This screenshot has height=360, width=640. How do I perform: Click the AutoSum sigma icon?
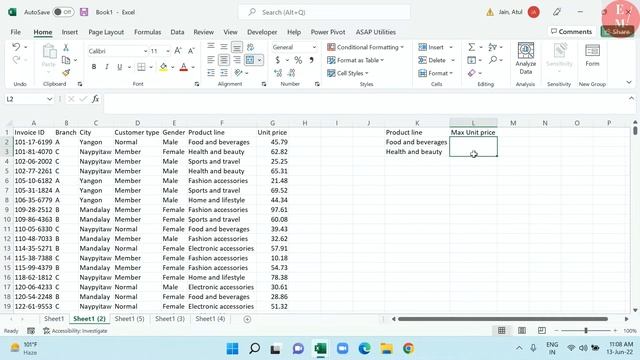pos(471,47)
